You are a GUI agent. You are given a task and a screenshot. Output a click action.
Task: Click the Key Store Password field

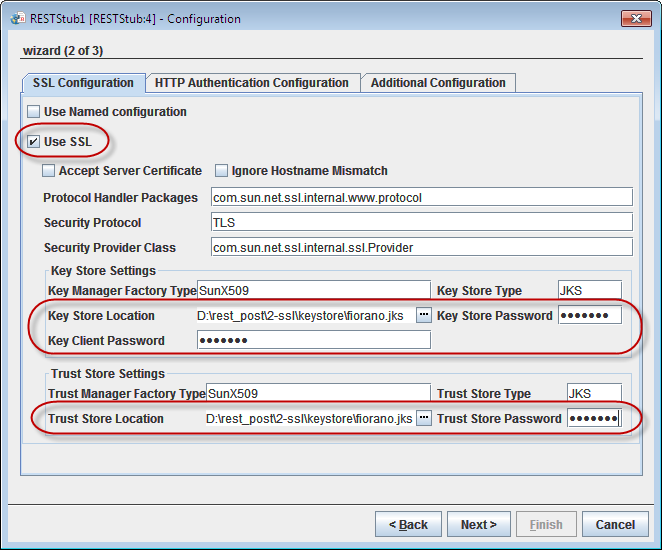[589, 315]
